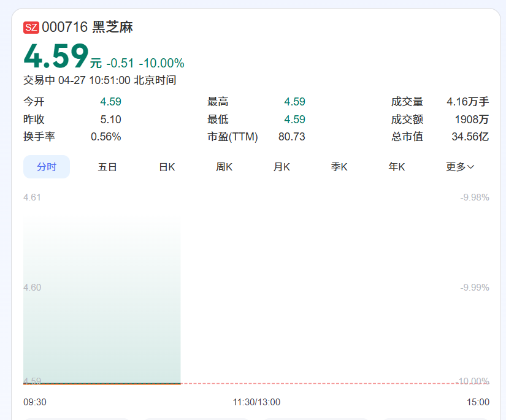
Task: Click stock name 000716 黑芝麻
Action: point(87,28)
